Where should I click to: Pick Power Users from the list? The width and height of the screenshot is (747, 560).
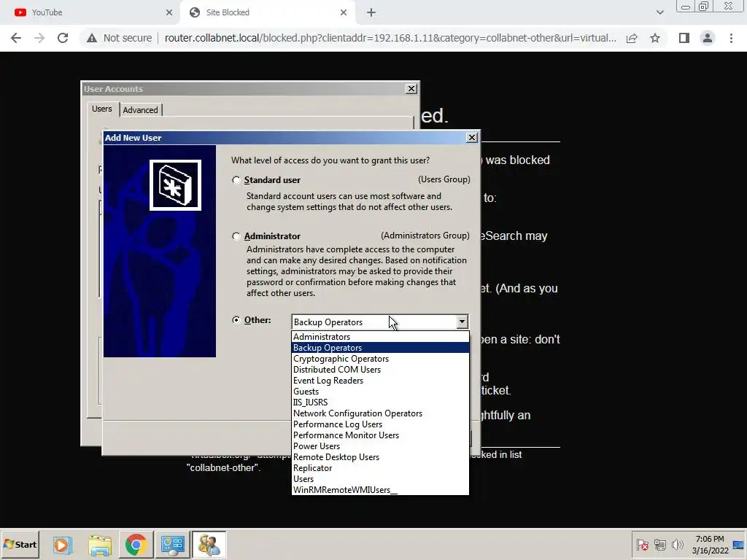pos(380,446)
